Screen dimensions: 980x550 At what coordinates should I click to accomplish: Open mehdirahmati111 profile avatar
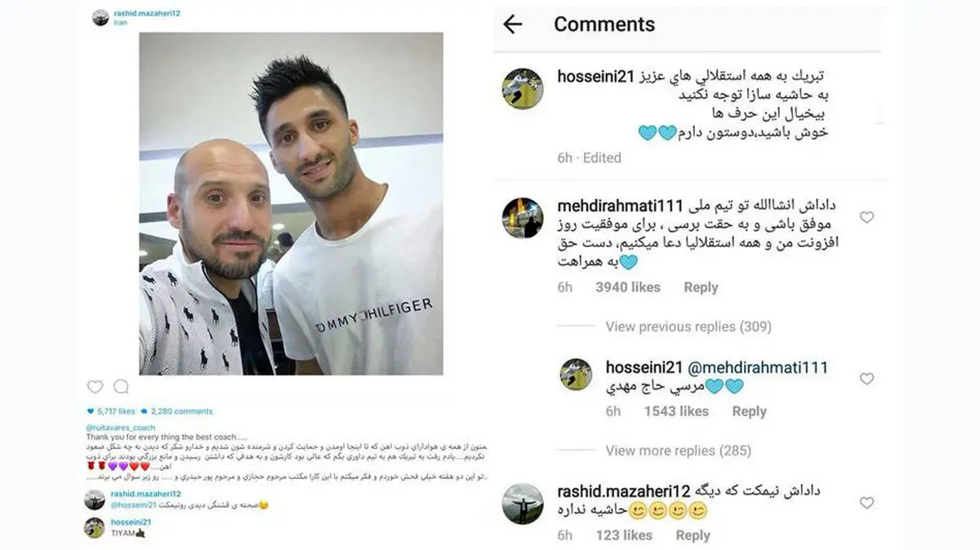tap(523, 218)
